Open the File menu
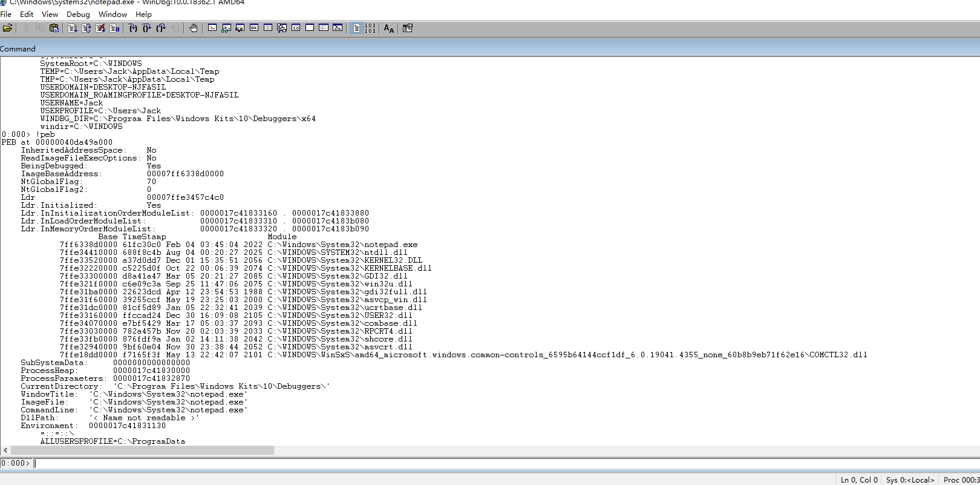This screenshot has width=980, height=485. click(x=6, y=14)
